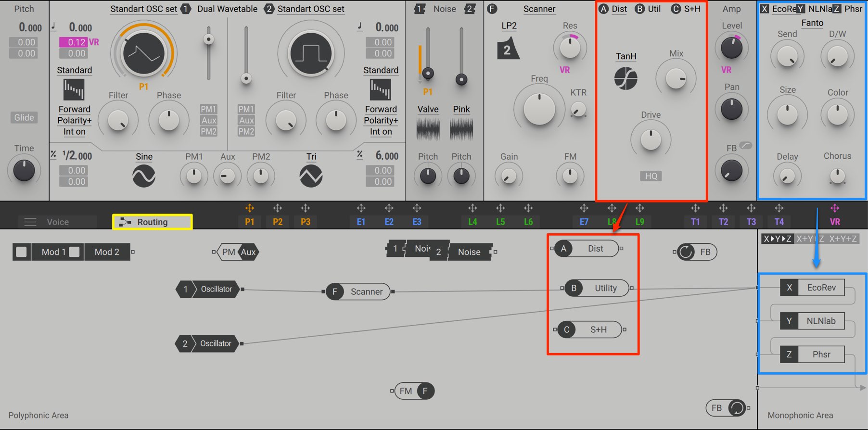Image resolution: width=868 pixels, height=430 pixels.
Task: Select the A Dist effect tab
Action: click(613, 9)
